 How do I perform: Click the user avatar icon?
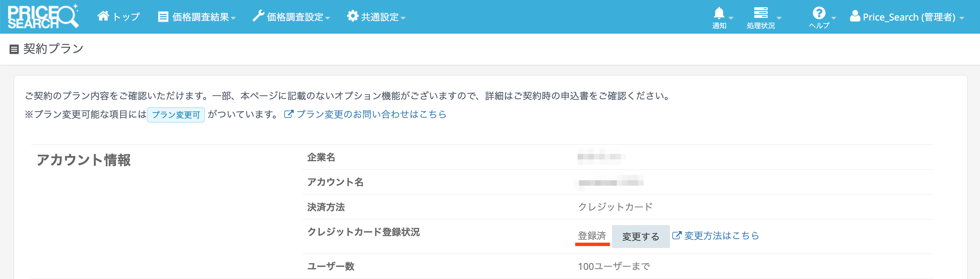(855, 17)
